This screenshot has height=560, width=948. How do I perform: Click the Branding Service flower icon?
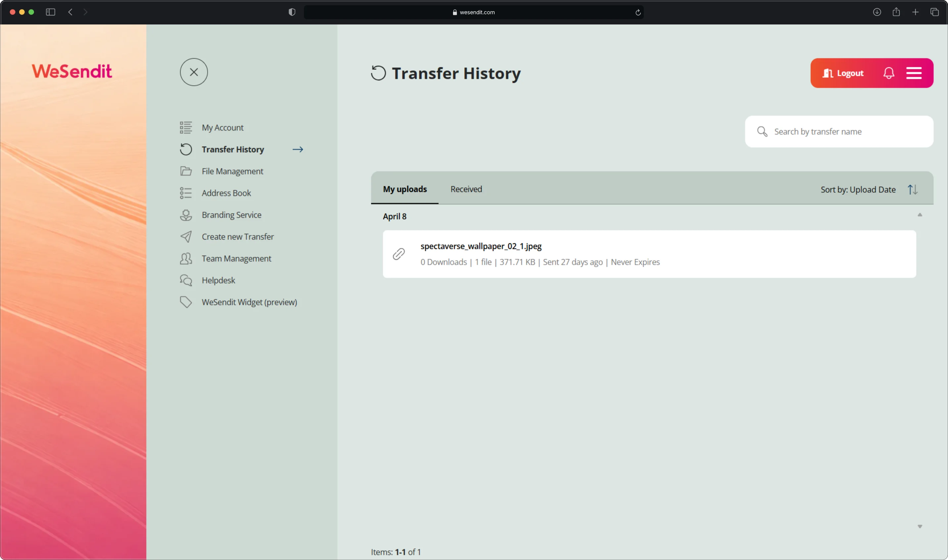[x=186, y=215]
